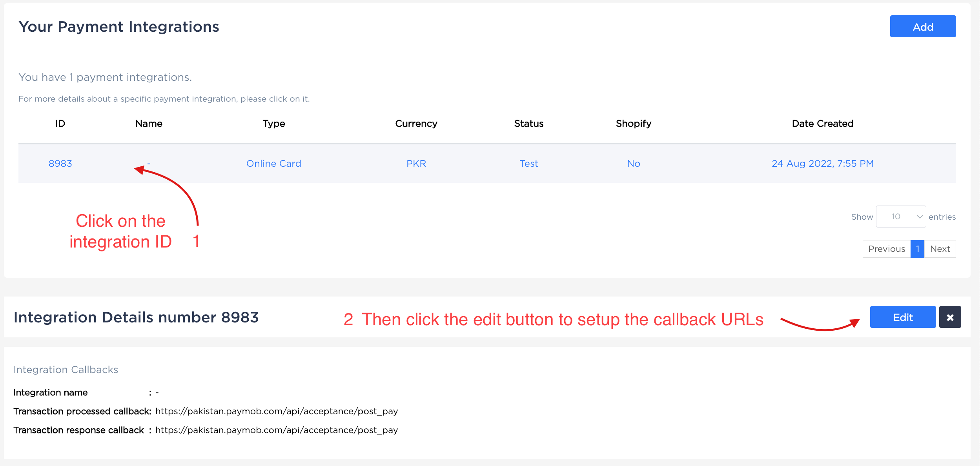Go to the Previous page
The height and width of the screenshot is (466, 980).
[x=886, y=249]
